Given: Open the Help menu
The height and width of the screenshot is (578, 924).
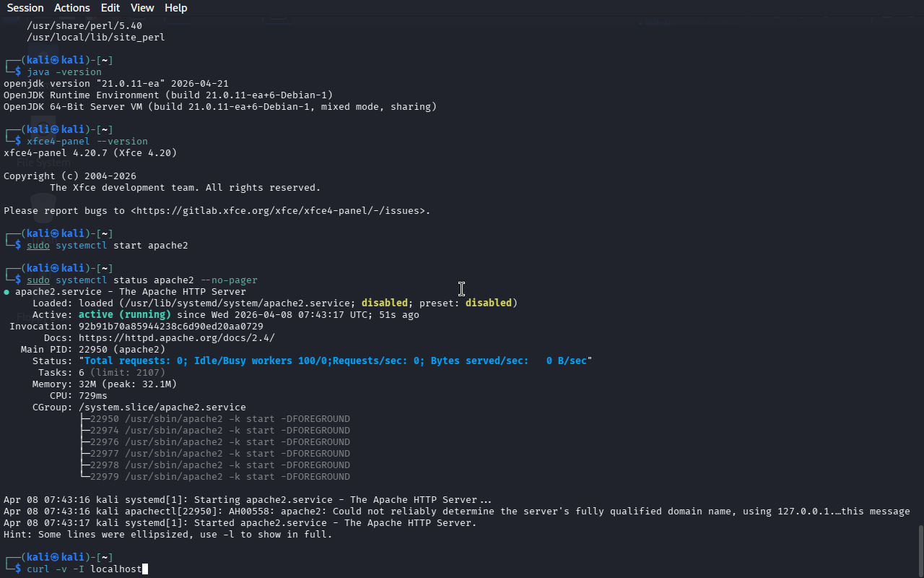Looking at the screenshot, I should pos(175,8).
